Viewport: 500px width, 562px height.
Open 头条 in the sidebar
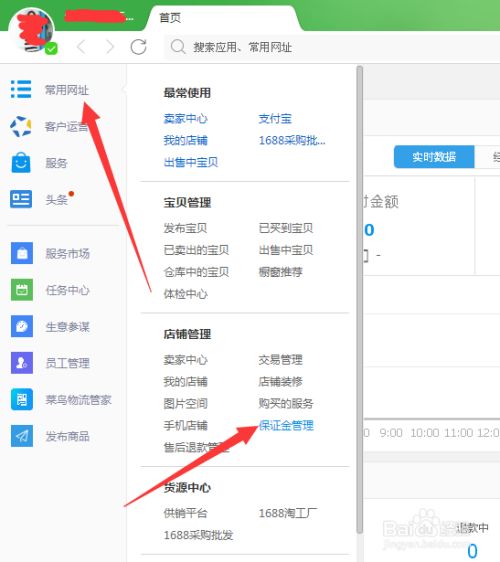tap(56, 200)
